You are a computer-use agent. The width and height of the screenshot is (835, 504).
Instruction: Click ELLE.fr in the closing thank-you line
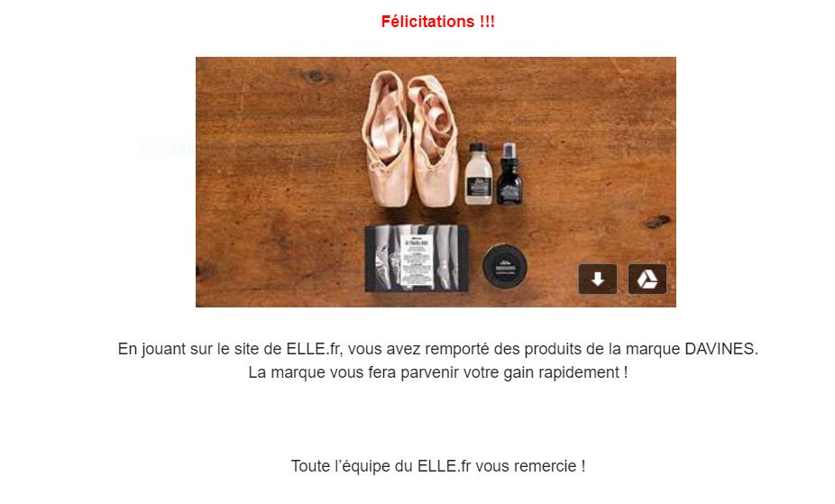point(445,466)
